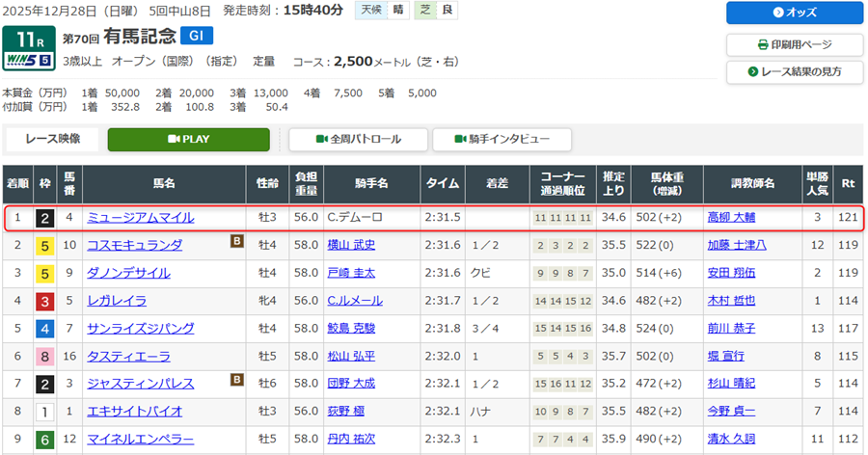Open horse ダノンデサイル link

coord(128,273)
